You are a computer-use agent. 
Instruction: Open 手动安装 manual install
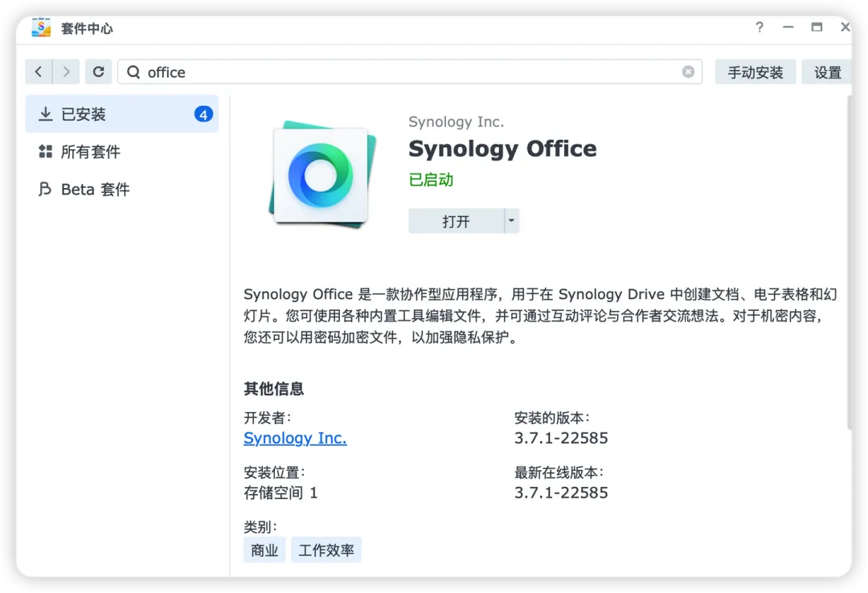point(755,72)
